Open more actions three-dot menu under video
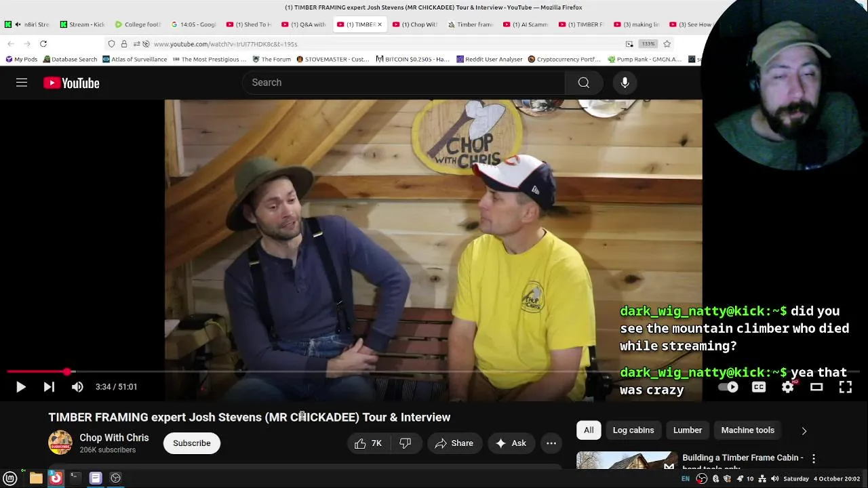The width and height of the screenshot is (868, 488). pos(551,443)
